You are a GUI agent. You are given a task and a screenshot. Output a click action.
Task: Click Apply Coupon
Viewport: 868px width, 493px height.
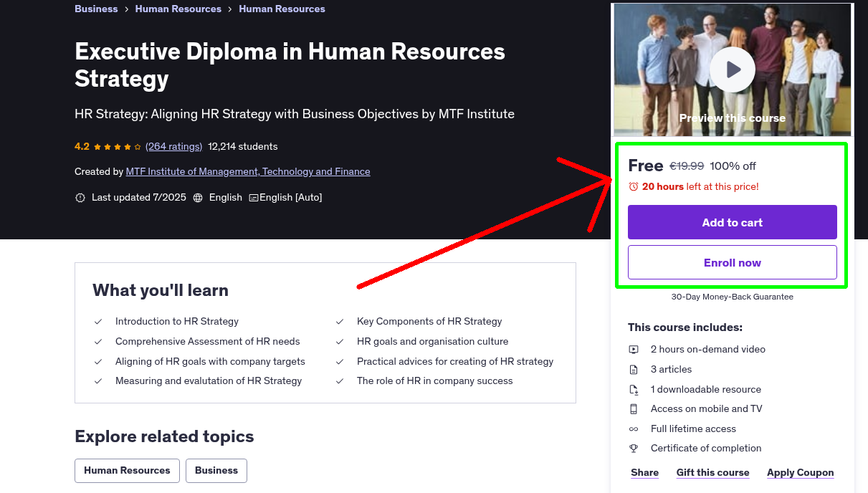801,472
